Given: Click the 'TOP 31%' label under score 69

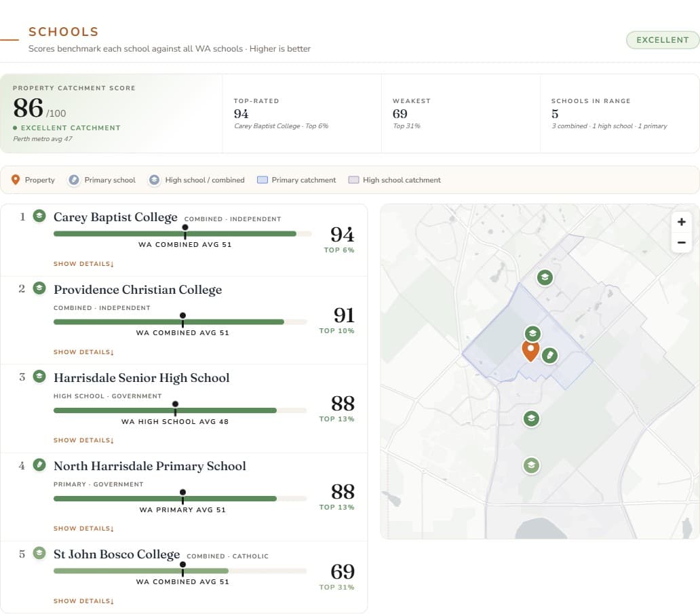Looking at the screenshot, I should pyautogui.click(x=336, y=588).
